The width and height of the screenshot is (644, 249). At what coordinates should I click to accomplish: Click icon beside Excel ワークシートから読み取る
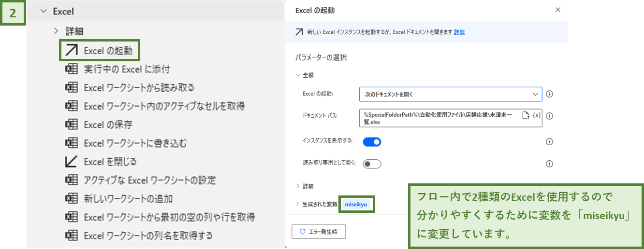click(x=72, y=87)
